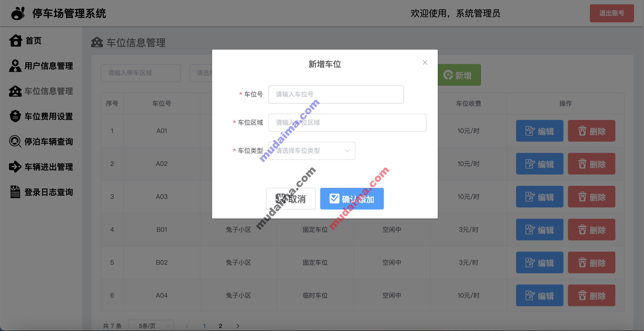The height and width of the screenshot is (331, 644).
Task: Open the 首页 home sidebar item
Action: 25,41
